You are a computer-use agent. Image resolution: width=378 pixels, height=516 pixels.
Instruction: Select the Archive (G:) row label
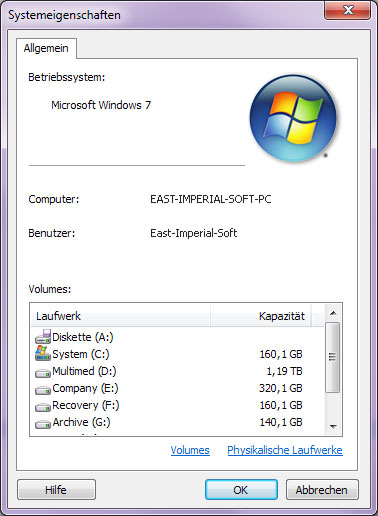coord(81,422)
